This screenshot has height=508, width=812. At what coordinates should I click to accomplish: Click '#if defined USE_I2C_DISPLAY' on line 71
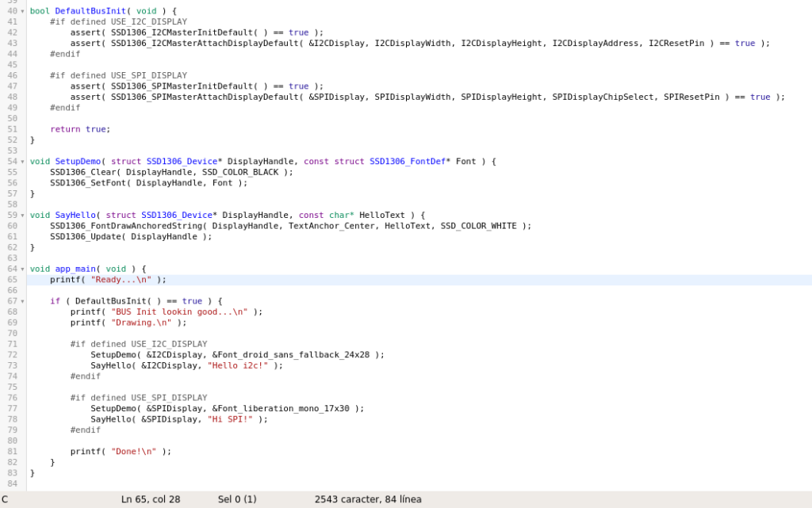click(139, 344)
